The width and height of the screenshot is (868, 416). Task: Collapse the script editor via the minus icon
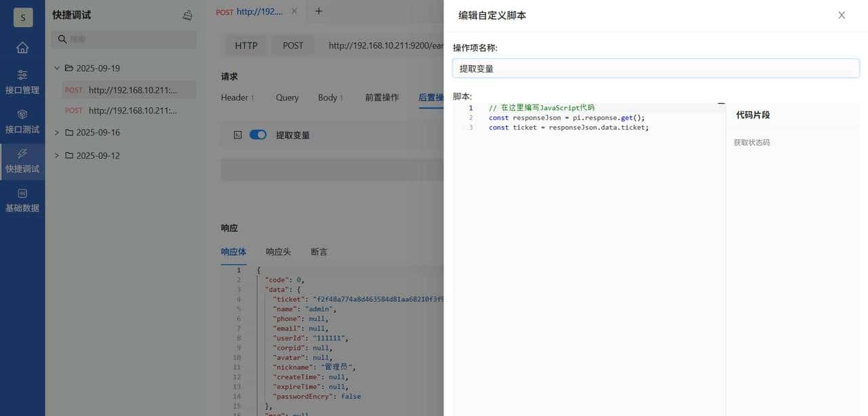pos(721,105)
